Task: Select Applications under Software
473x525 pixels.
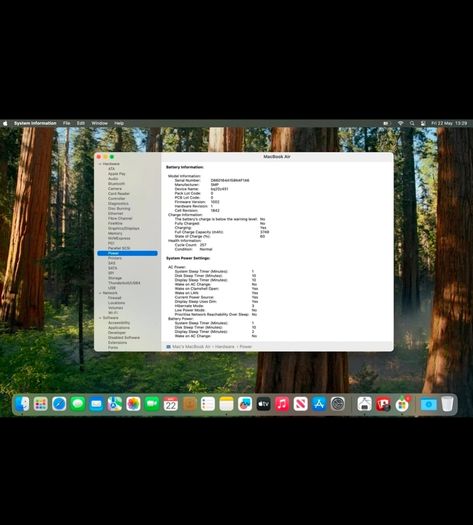Action: (119, 328)
